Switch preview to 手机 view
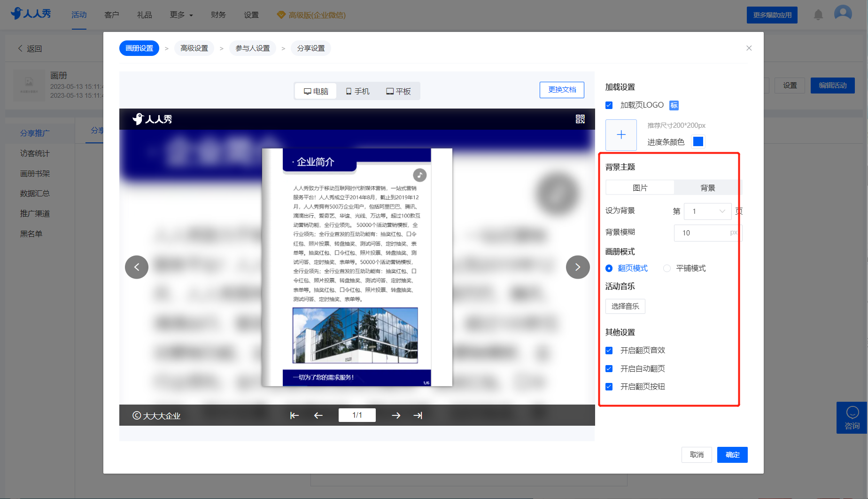 (x=357, y=91)
